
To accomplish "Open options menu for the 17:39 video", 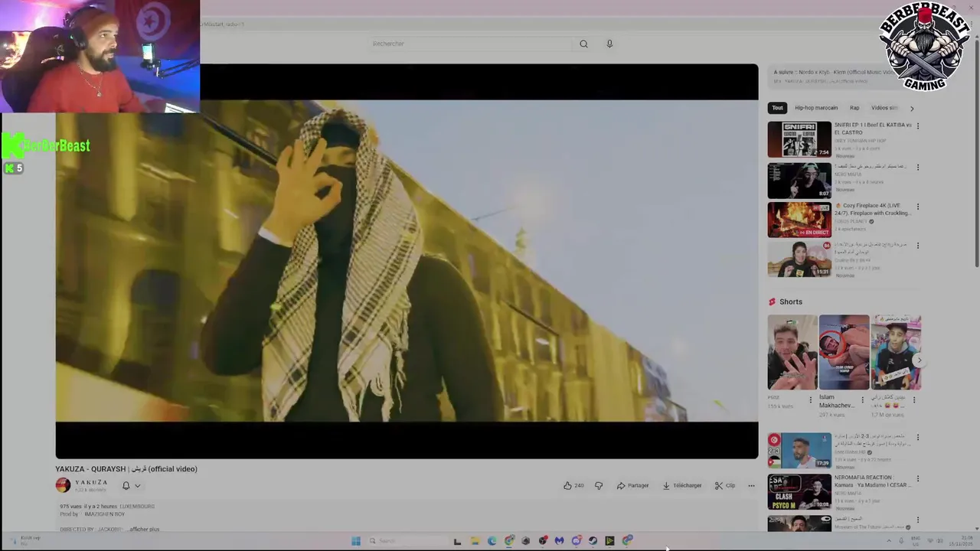I will point(917,438).
